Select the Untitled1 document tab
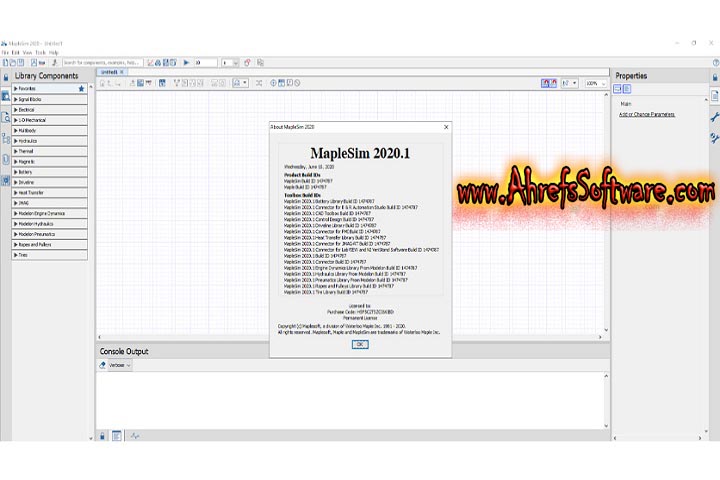The image size is (720, 480). pos(109,72)
